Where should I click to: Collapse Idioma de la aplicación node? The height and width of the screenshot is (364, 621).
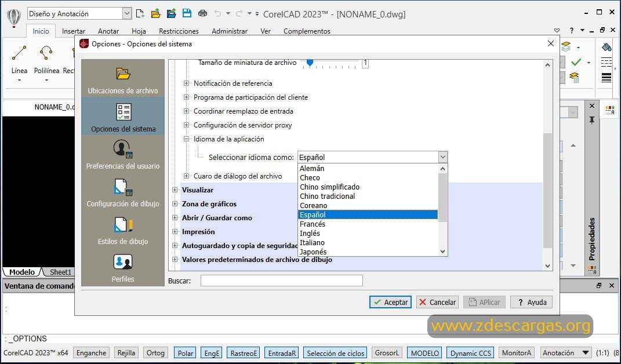186,139
